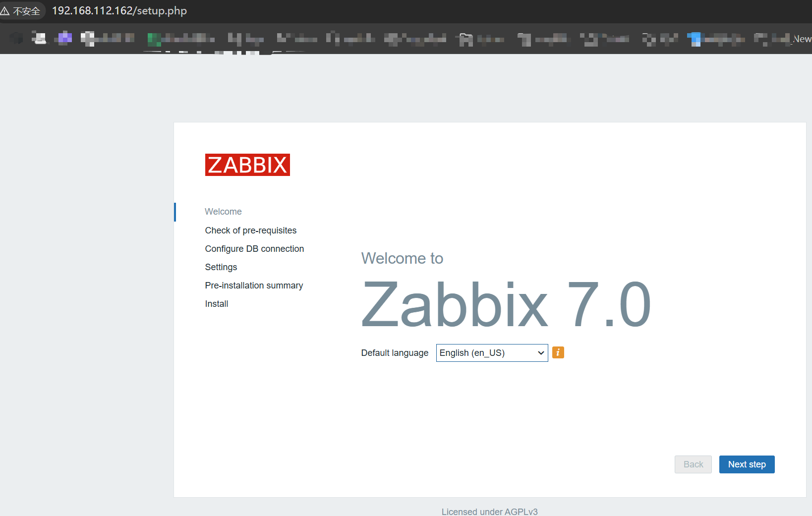Screen dimensions: 812x516
Task: Click the folder-shaped bookmark icon
Action: coord(465,39)
